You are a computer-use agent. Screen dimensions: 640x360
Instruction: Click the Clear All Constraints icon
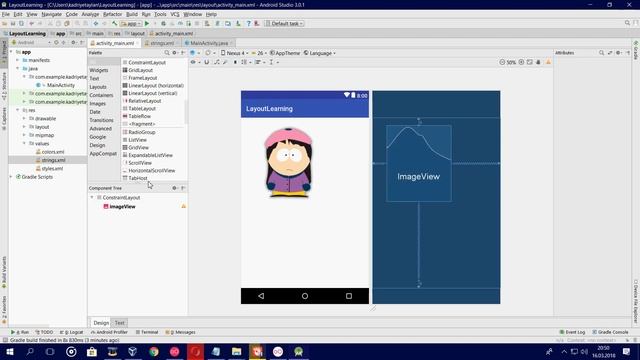pos(217,62)
